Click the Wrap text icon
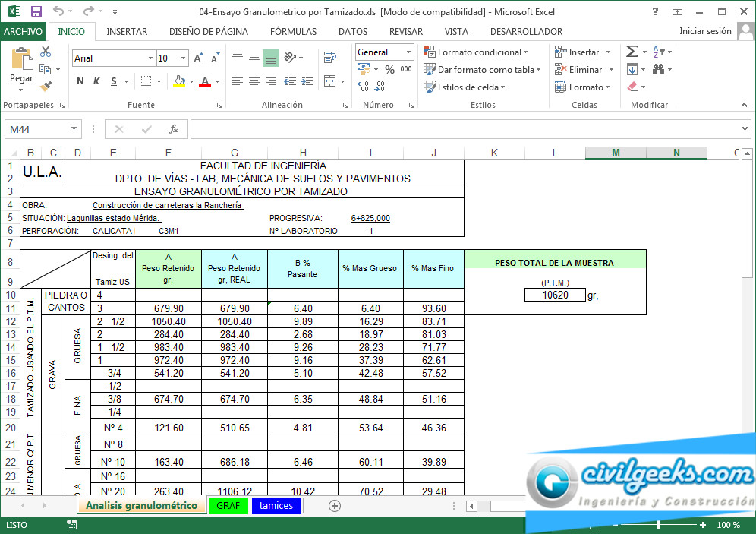756x534 pixels. click(x=329, y=58)
